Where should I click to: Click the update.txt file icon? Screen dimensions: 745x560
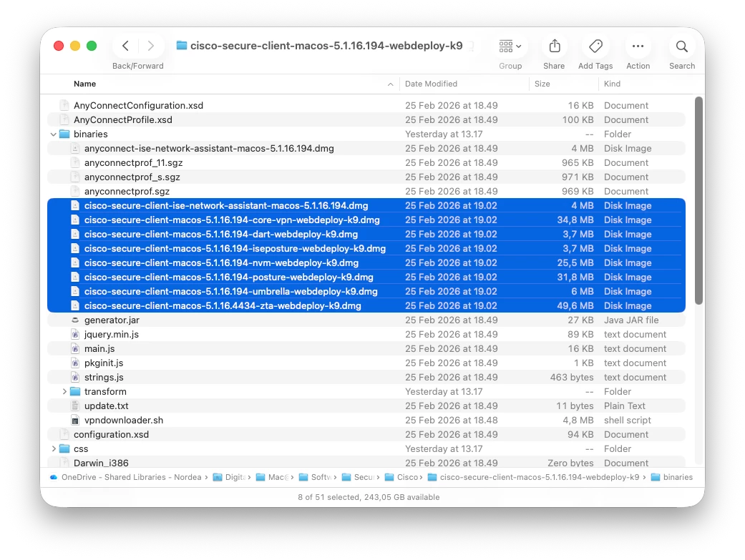[75, 406]
